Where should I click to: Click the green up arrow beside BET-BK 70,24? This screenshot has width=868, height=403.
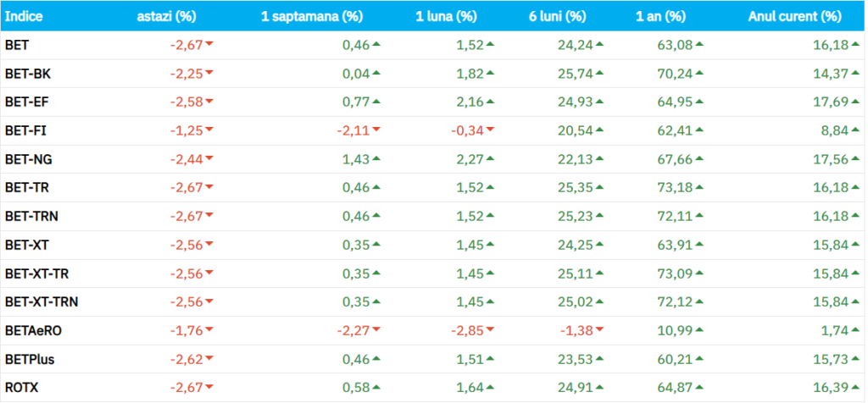point(700,73)
